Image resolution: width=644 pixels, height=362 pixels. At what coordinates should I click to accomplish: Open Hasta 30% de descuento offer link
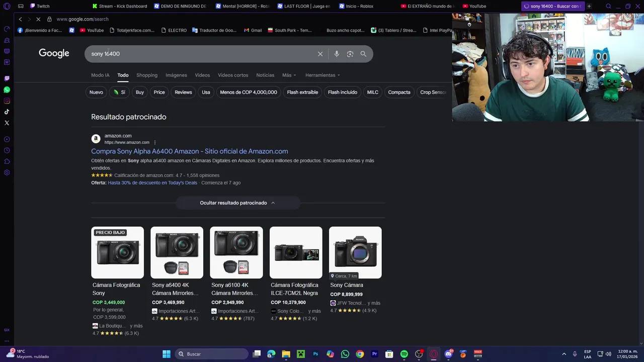pos(152,183)
